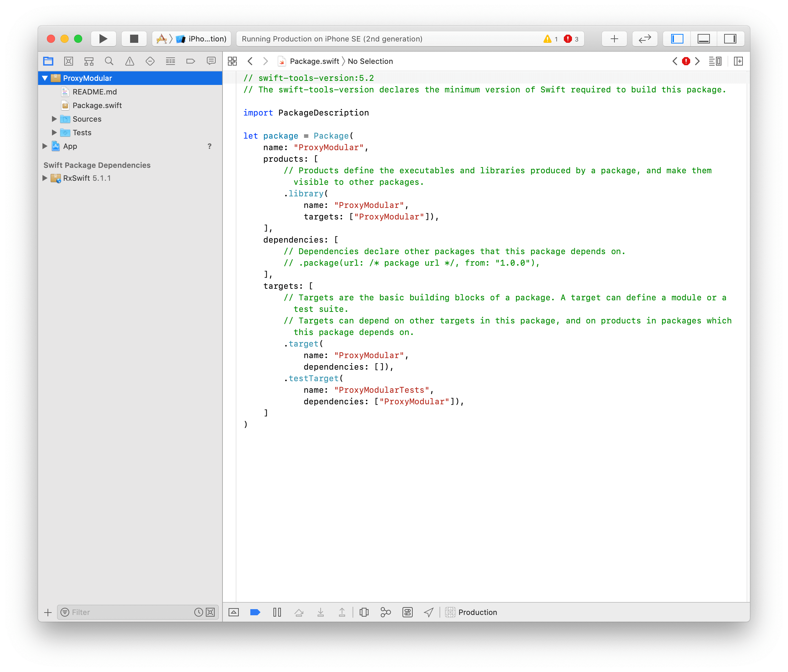This screenshot has width=788, height=672.
Task: Stop the running Production scheme
Action: coord(134,39)
